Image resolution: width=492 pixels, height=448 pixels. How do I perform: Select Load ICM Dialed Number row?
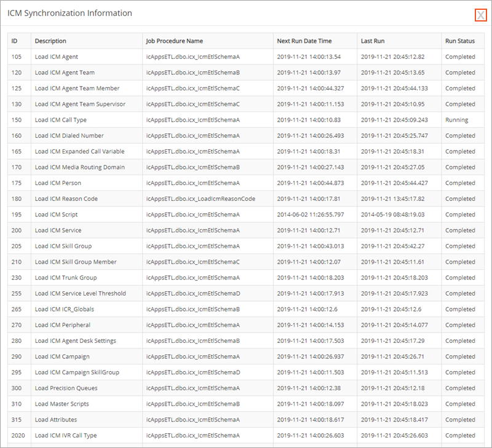coord(246,136)
